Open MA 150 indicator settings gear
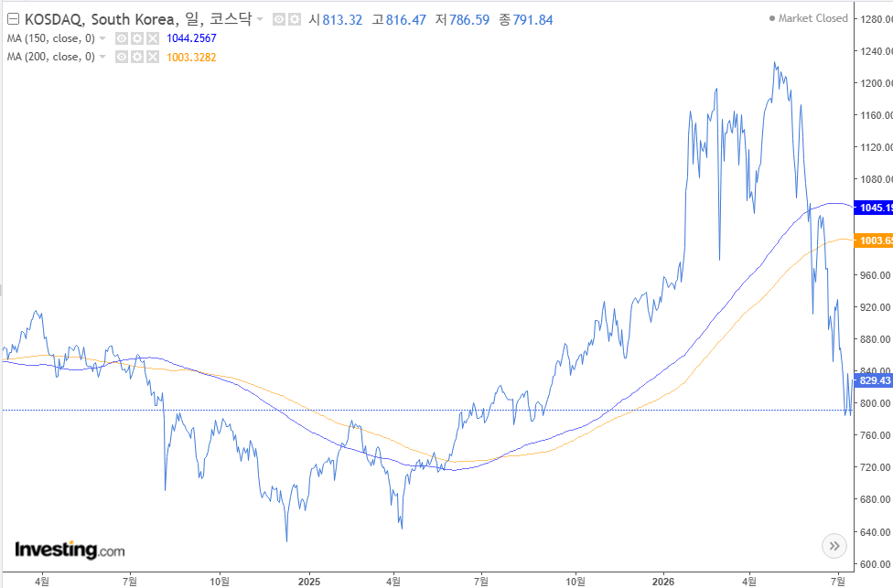The image size is (893, 588). (136, 38)
